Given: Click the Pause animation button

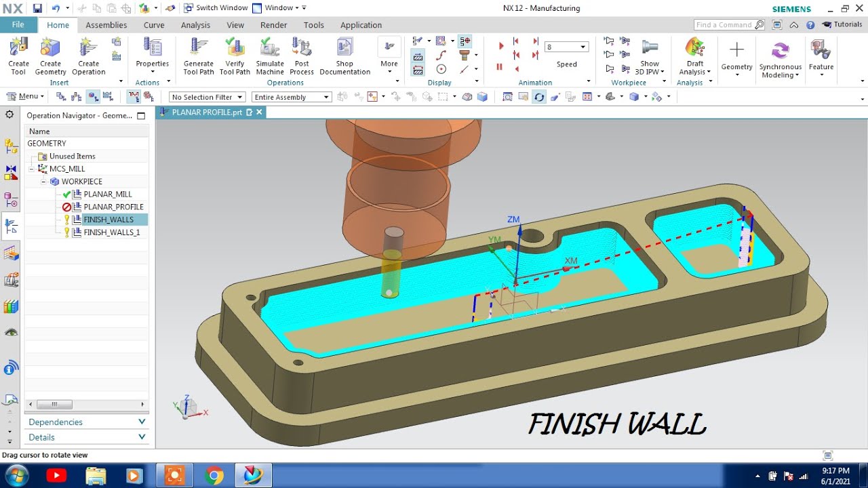Looking at the screenshot, I should click(x=500, y=66).
